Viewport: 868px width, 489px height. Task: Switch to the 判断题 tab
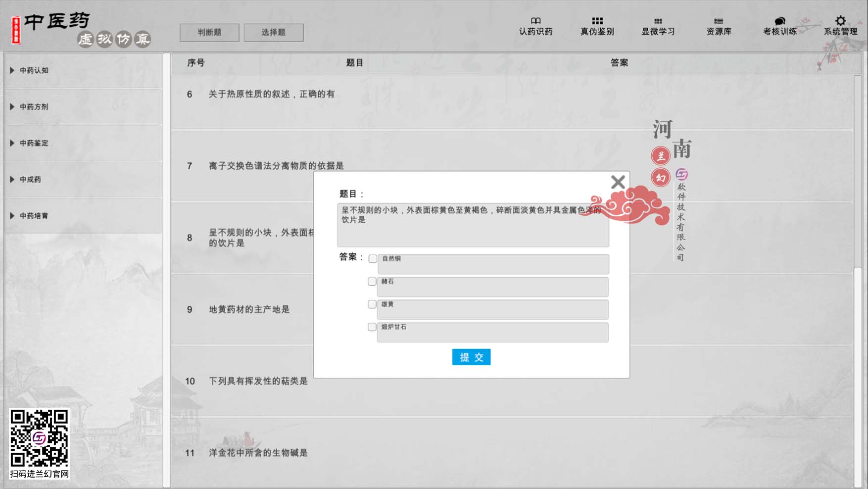point(209,32)
